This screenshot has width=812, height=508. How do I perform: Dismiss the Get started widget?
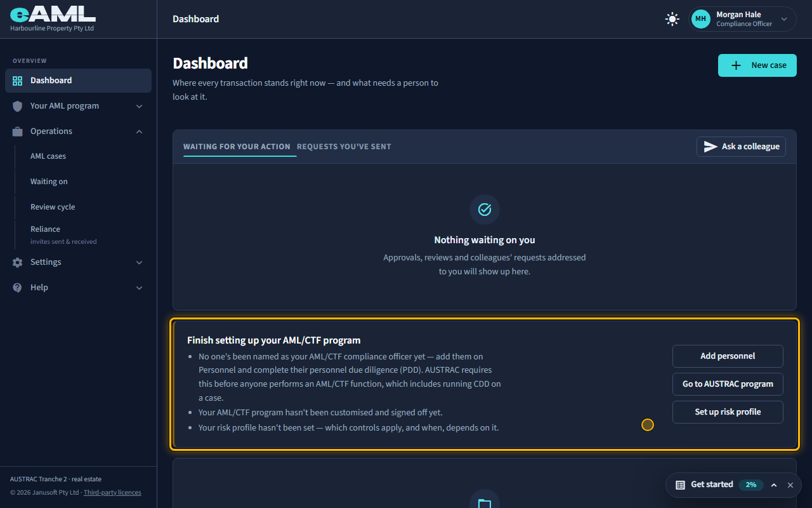tap(790, 485)
